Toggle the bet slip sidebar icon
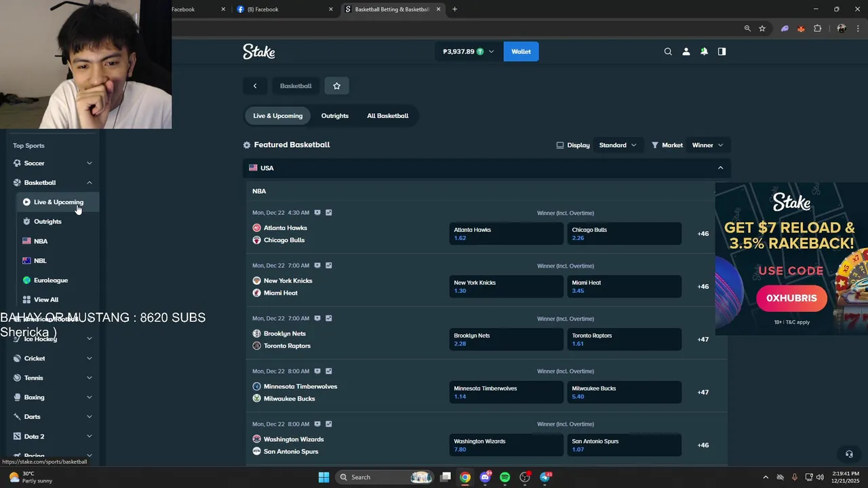Image resolution: width=868 pixels, height=488 pixels. click(x=722, y=52)
